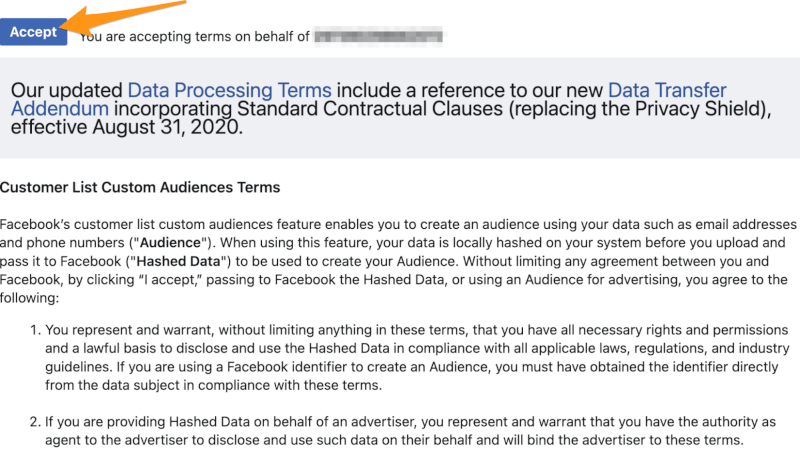
Task: Click the bold 'Audience' term
Action: (170, 243)
